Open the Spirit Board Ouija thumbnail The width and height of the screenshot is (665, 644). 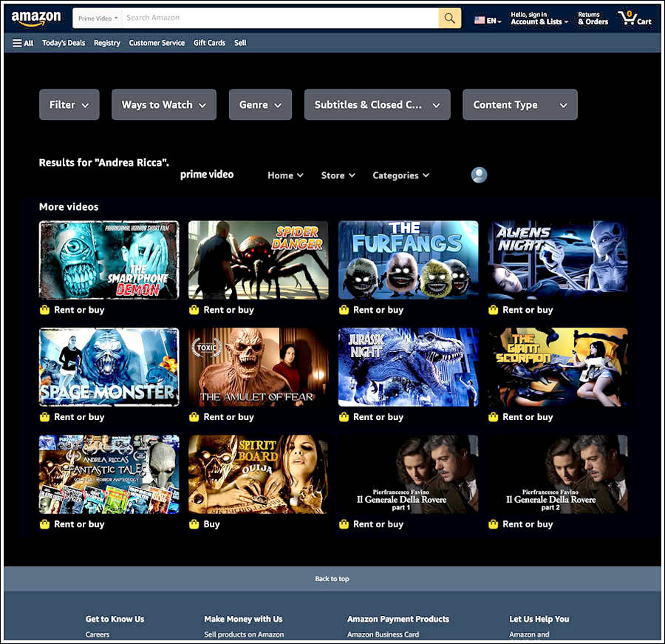[259, 474]
